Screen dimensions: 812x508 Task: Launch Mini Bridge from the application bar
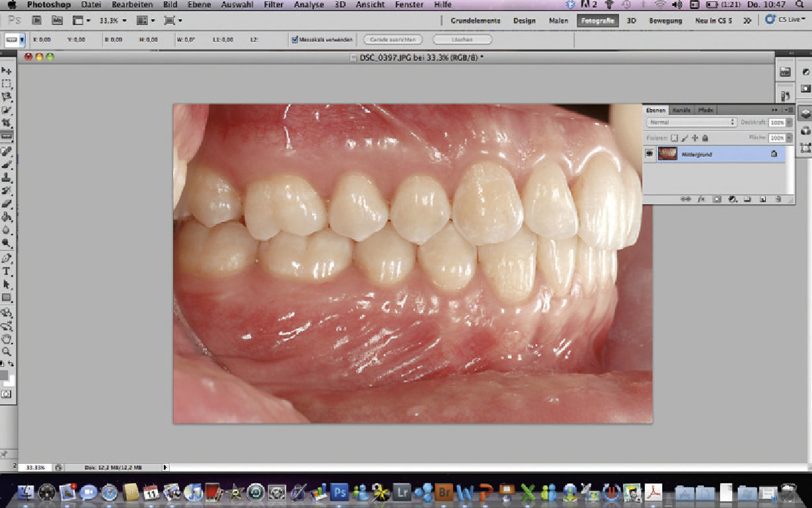coord(56,20)
